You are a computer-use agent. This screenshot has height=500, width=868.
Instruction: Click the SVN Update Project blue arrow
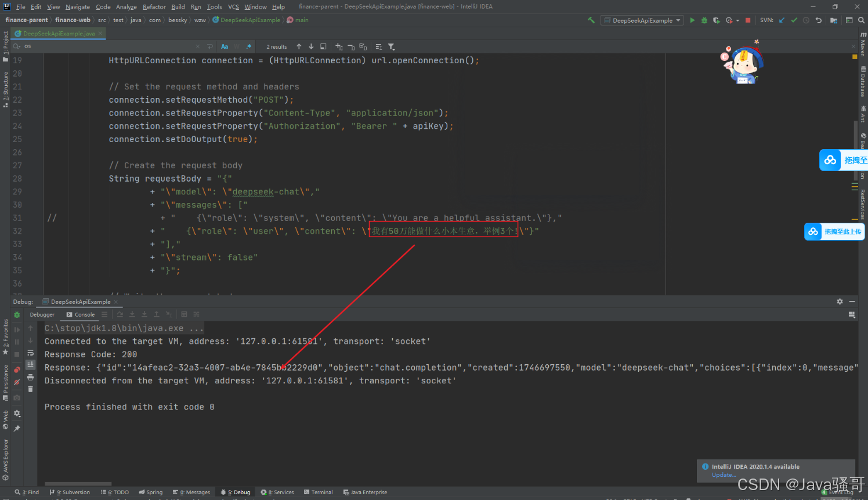click(782, 20)
